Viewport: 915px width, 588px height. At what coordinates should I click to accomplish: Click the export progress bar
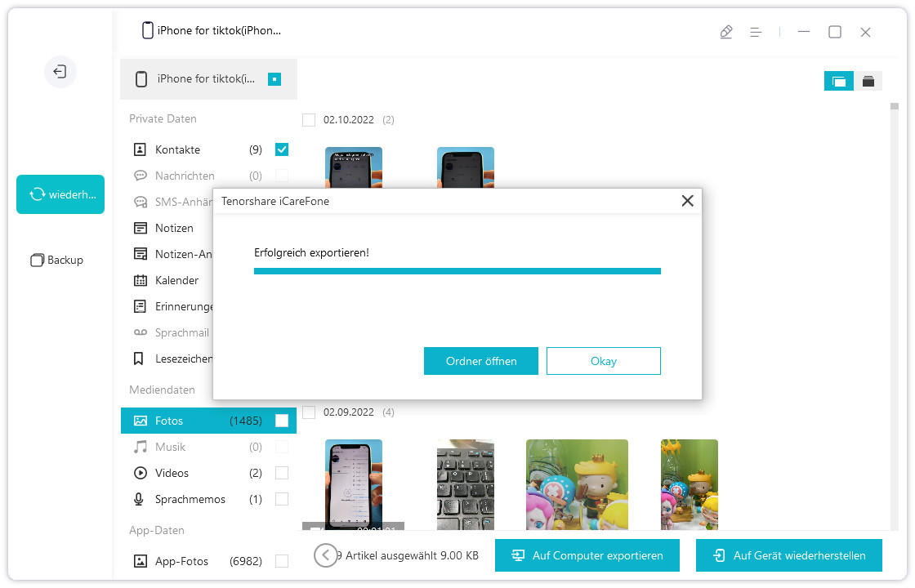[457, 270]
